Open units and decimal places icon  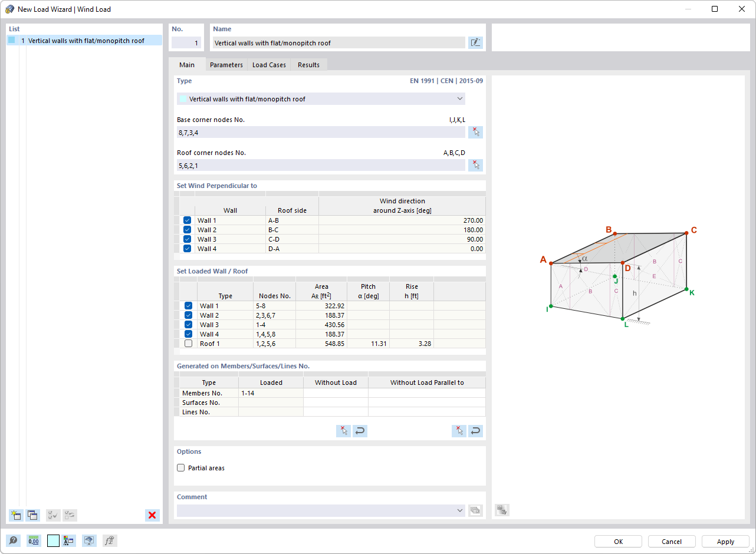(34, 540)
